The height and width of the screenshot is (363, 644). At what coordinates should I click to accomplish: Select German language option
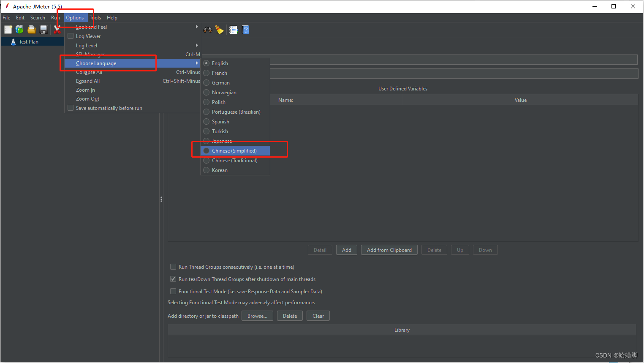click(x=235, y=83)
